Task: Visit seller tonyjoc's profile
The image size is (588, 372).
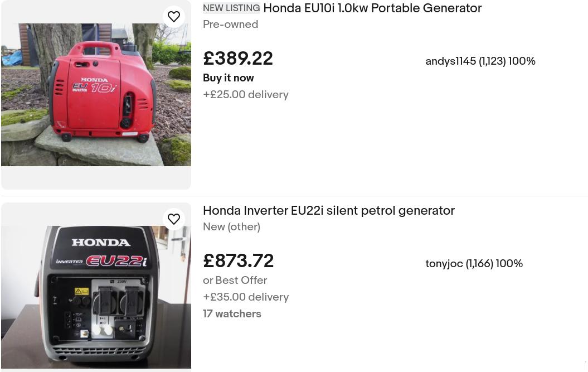Action: [x=444, y=264]
